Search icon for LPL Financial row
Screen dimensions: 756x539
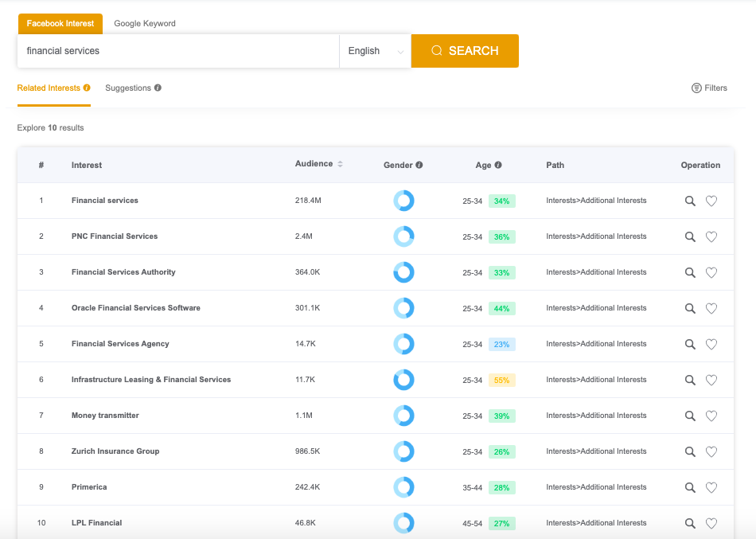pos(690,523)
